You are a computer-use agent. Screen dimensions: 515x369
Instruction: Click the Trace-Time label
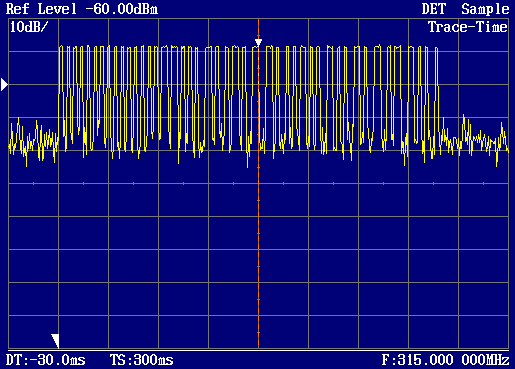[x=468, y=27]
